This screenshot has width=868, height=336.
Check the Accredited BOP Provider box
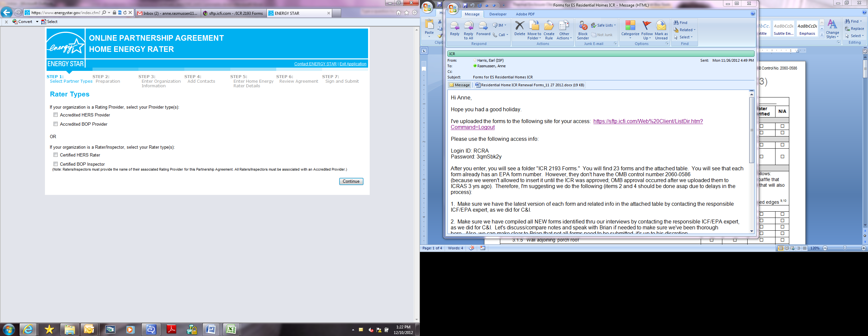[x=55, y=124]
